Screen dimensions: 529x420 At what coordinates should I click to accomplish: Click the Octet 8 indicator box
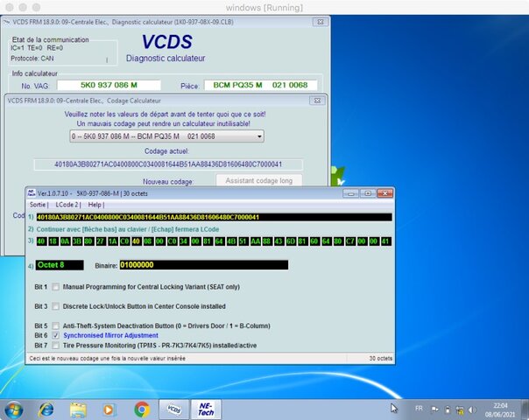60,265
